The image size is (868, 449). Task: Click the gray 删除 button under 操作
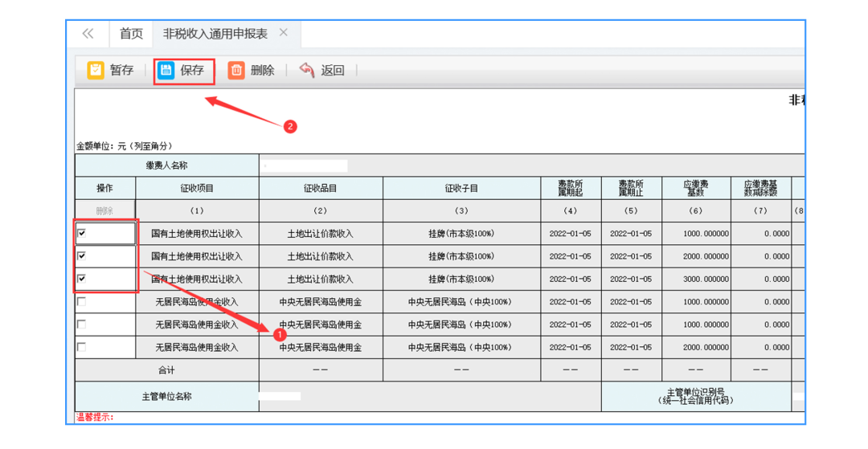pos(104,210)
